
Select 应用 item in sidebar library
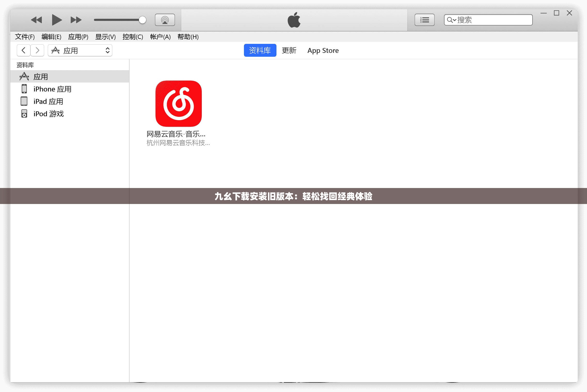coord(41,77)
